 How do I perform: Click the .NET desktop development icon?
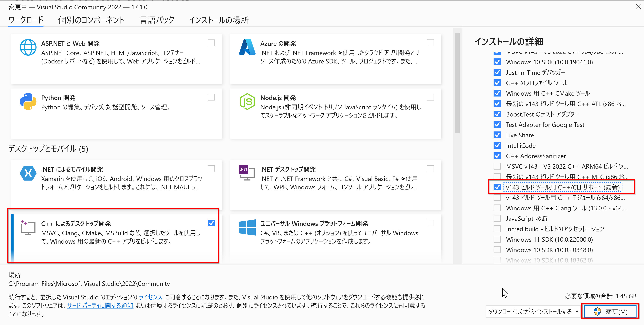[246, 173]
